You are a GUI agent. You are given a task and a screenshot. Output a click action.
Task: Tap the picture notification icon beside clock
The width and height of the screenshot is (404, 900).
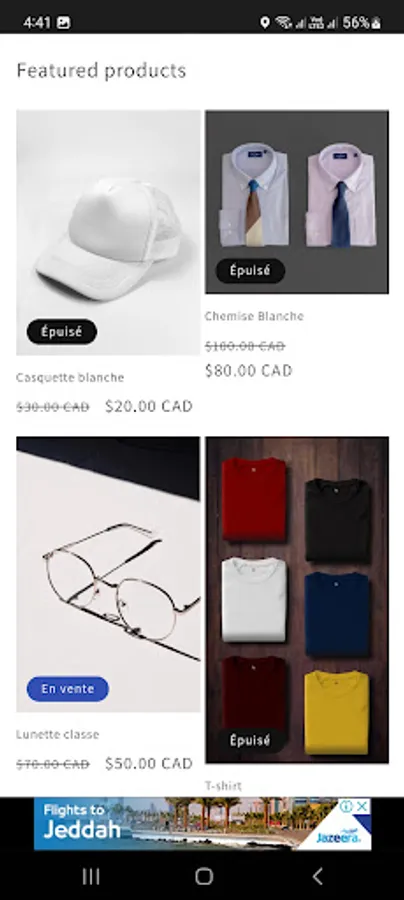point(64,22)
